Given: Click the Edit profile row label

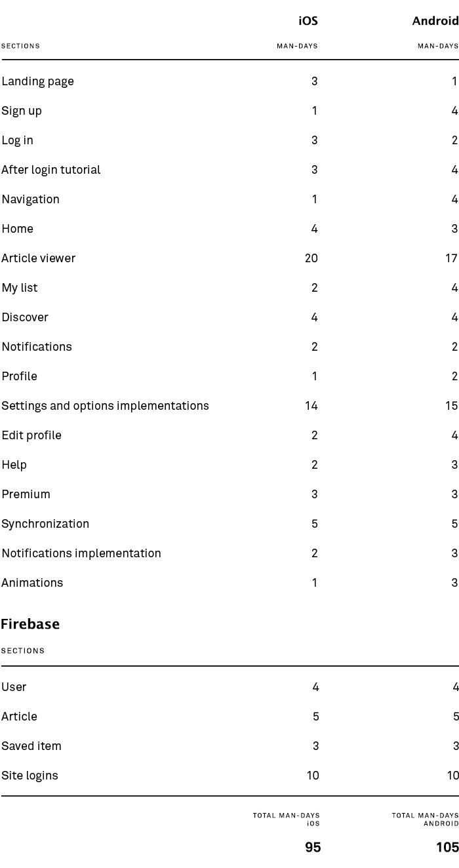Looking at the screenshot, I should [x=31, y=435].
